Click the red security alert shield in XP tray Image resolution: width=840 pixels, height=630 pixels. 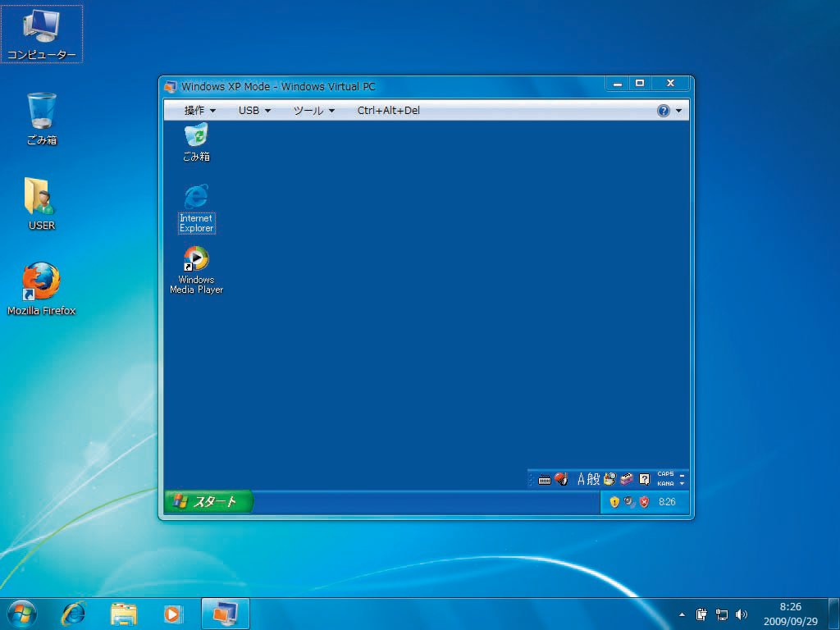645,502
